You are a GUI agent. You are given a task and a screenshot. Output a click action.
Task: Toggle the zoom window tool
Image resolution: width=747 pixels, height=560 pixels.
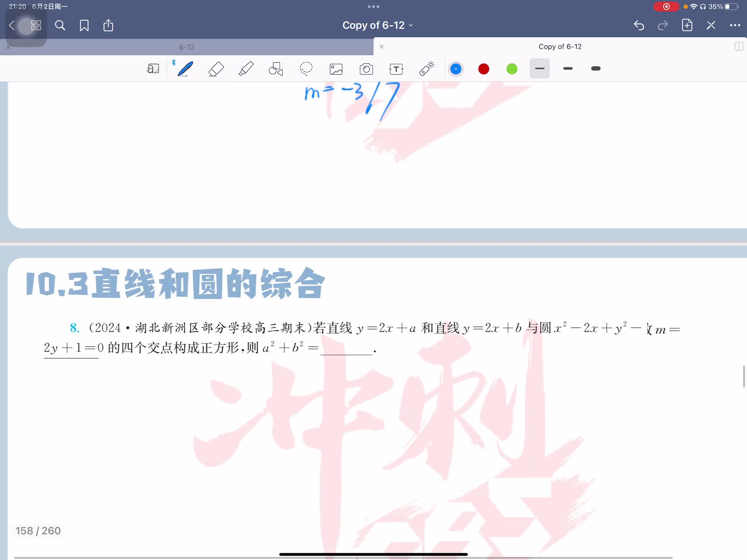pos(153,69)
